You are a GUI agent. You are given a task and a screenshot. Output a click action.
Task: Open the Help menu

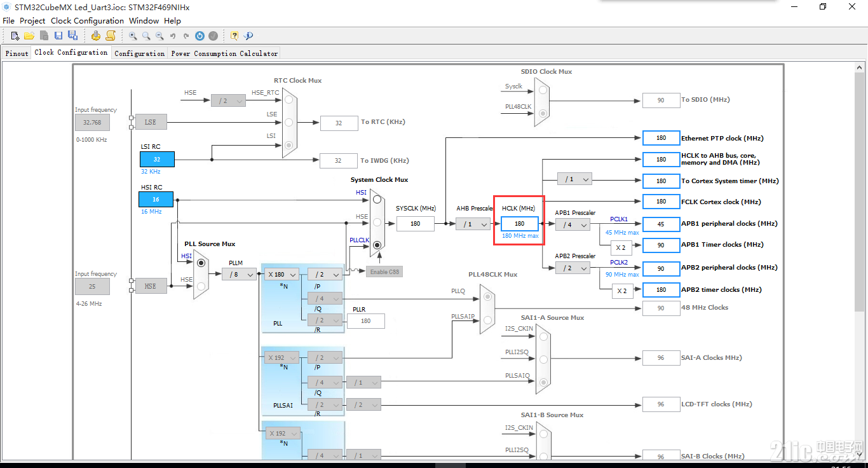pos(172,20)
